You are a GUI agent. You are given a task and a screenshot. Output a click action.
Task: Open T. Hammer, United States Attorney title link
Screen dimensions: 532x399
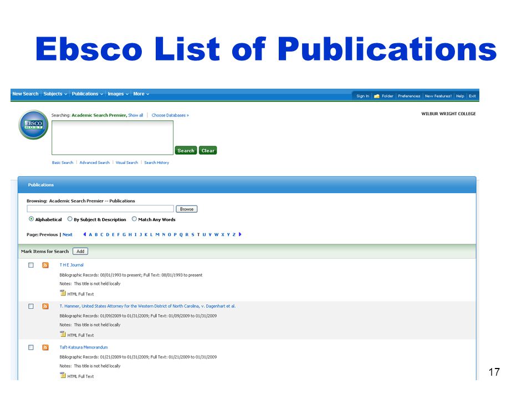coord(147,306)
